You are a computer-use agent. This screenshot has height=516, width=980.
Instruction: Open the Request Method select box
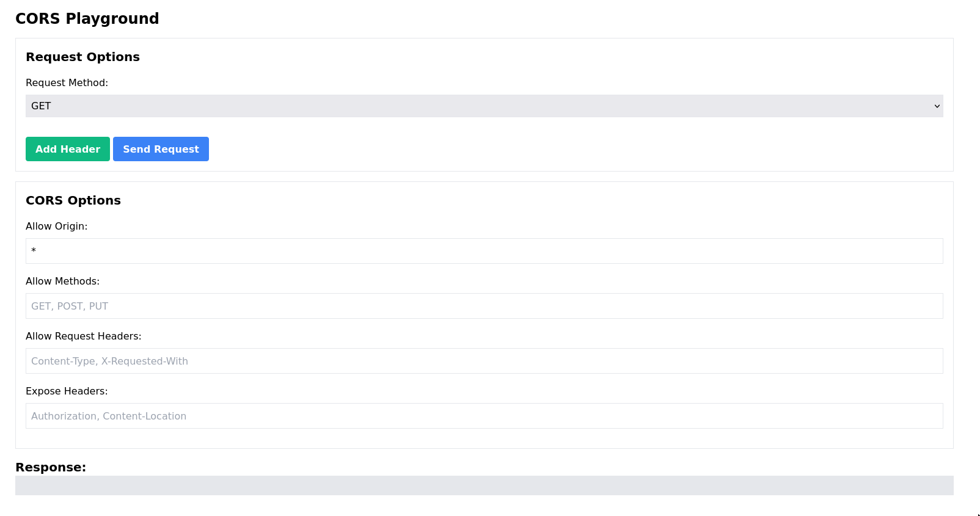[x=484, y=106]
